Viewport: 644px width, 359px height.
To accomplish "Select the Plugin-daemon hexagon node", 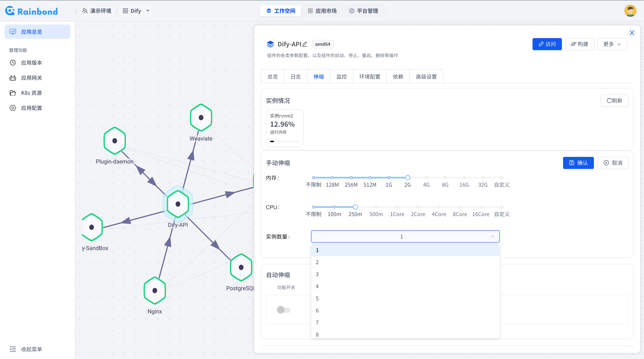I will [115, 141].
